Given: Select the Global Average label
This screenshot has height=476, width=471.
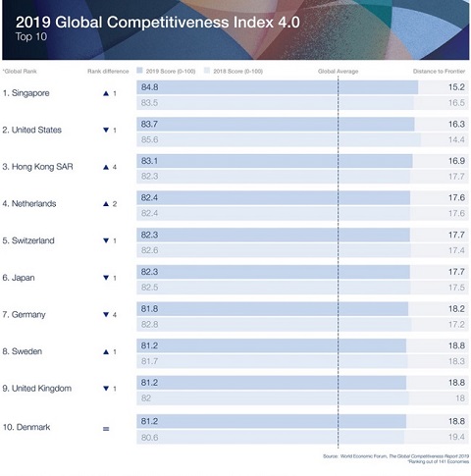Looking at the screenshot, I should coord(338,71).
